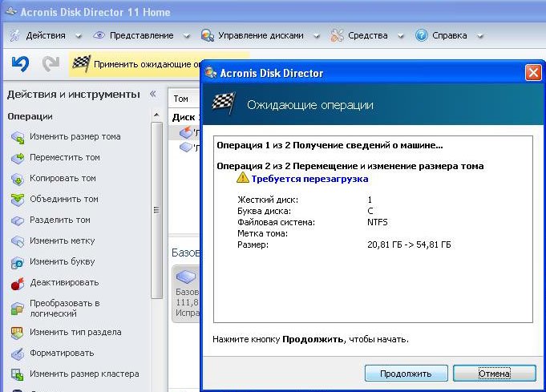
Task: Choose the Merge volume icon (Объединить том)
Action: point(18,200)
